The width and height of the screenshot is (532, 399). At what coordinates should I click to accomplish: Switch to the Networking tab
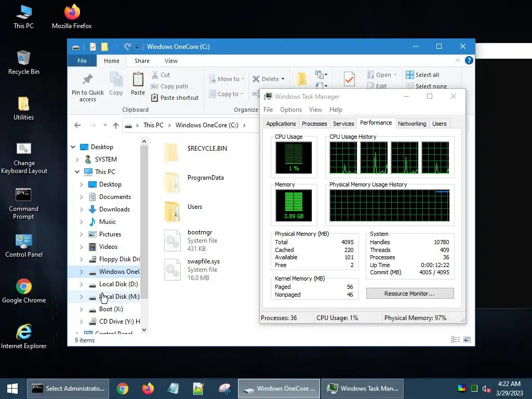tap(412, 124)
